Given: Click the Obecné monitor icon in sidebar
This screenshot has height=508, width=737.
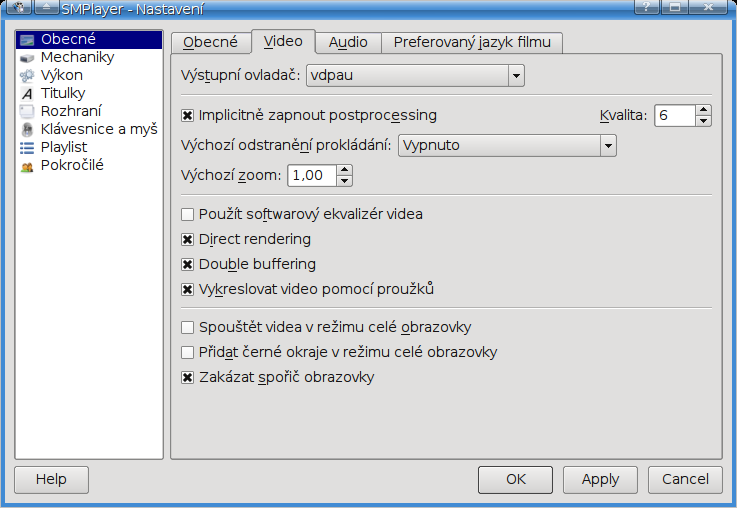Looking at the screenshot, I should coord(27,40).
